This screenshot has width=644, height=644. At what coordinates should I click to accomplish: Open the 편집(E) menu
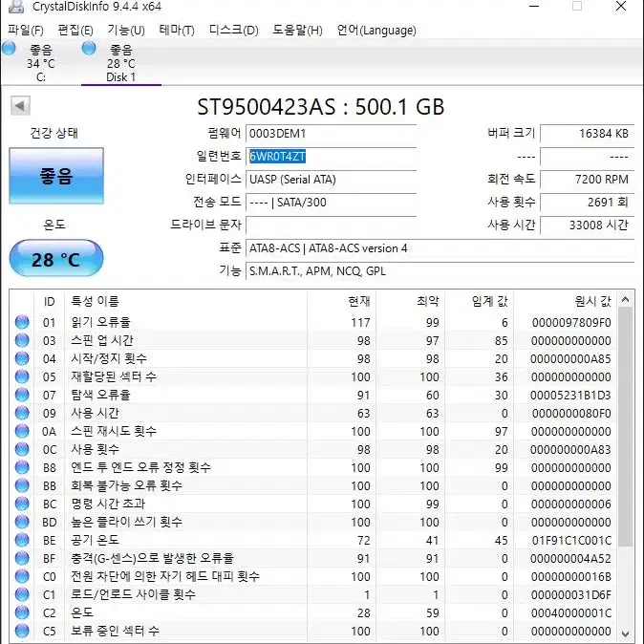(75, 30)
